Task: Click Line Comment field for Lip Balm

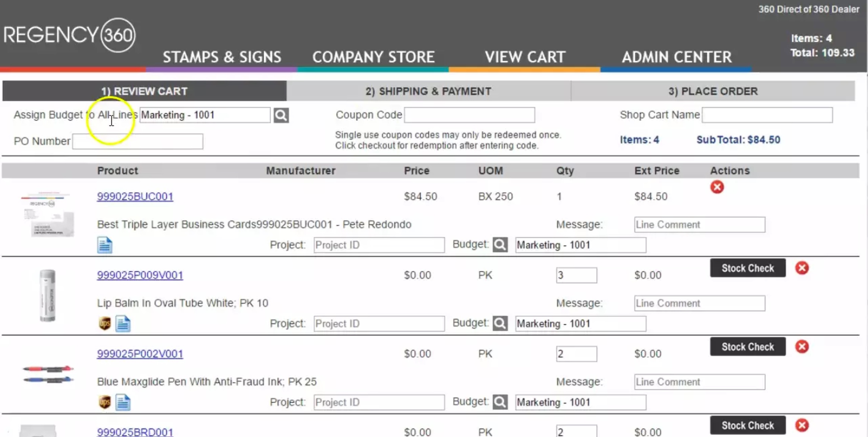Action: pos(700,303)
